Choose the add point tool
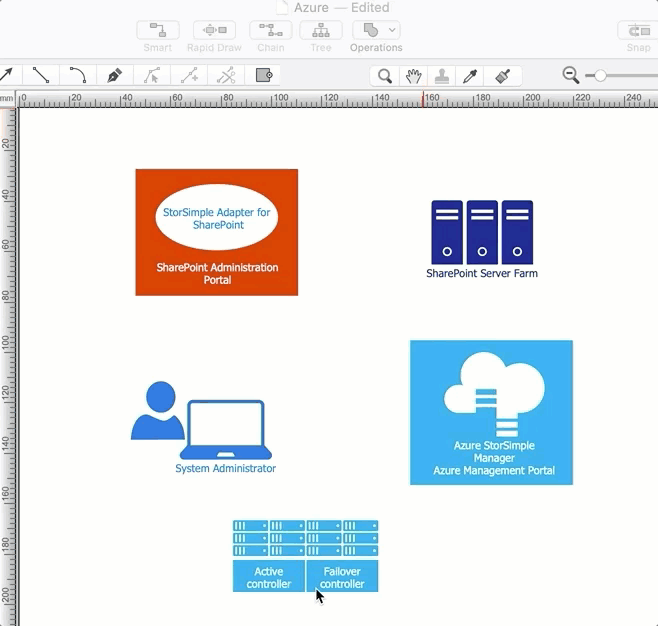The width and height of the screenshot is (658, 626). point(189,76)
